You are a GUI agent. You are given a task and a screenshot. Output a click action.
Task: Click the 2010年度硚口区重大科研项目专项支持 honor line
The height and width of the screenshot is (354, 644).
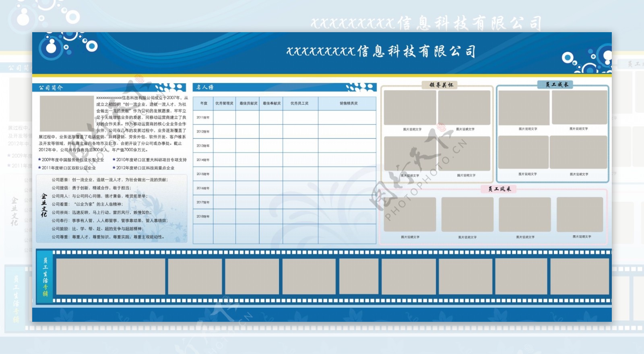point(150,160)
